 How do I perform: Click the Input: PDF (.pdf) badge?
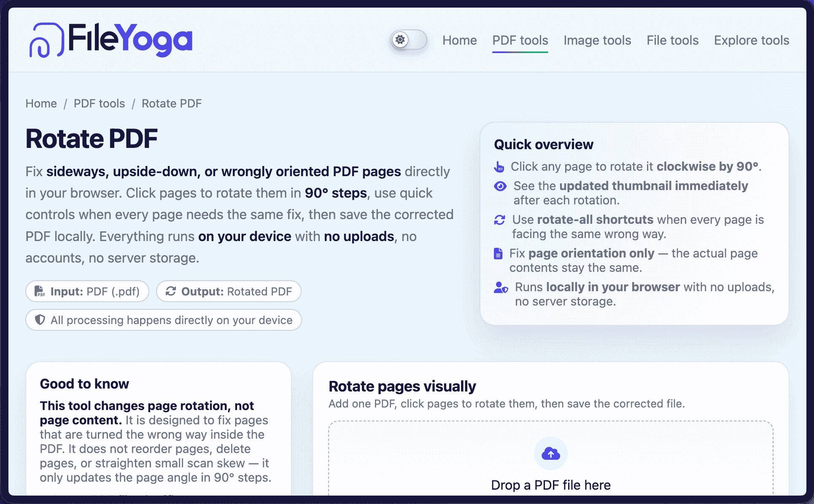(87, 291)
